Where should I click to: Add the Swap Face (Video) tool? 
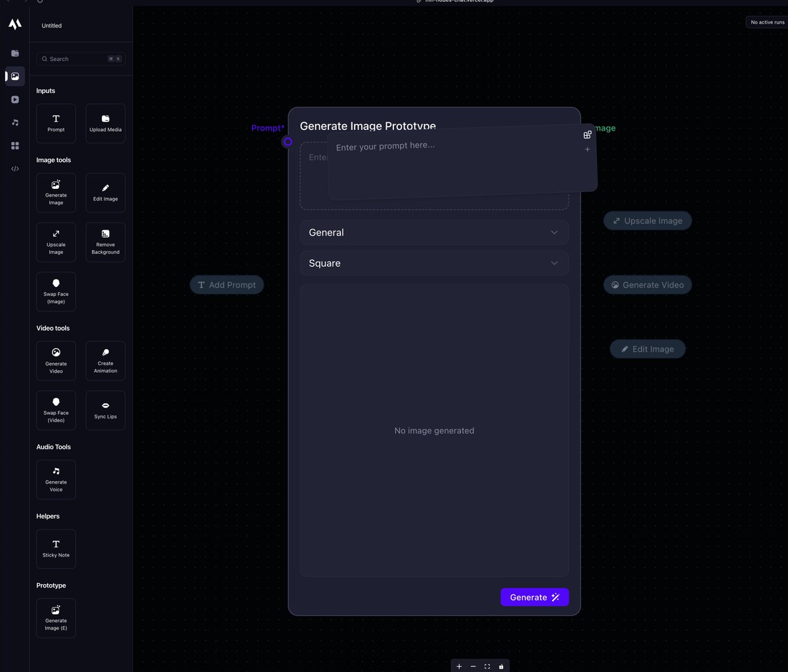(56, 411)
